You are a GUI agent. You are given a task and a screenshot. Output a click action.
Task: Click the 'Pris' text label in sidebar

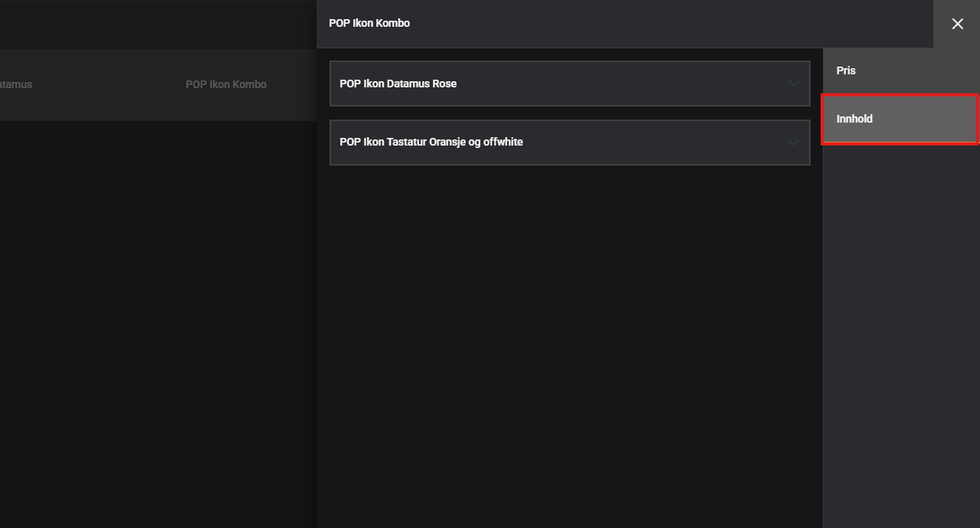point(846,71)
